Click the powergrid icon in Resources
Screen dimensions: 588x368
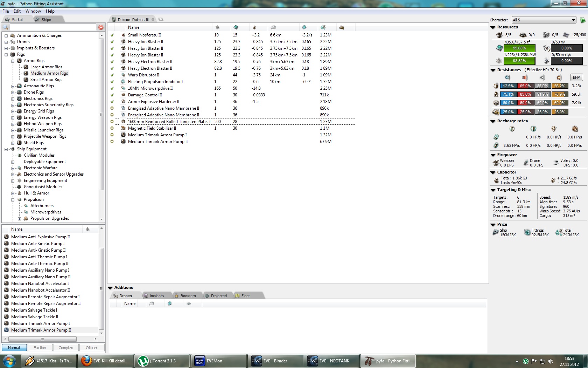coord(499,61)
